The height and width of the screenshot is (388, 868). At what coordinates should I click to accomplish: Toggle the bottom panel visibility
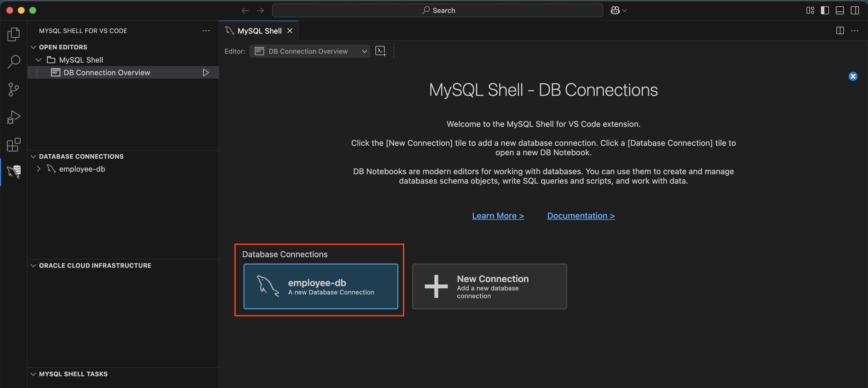[x=840, y=10]
